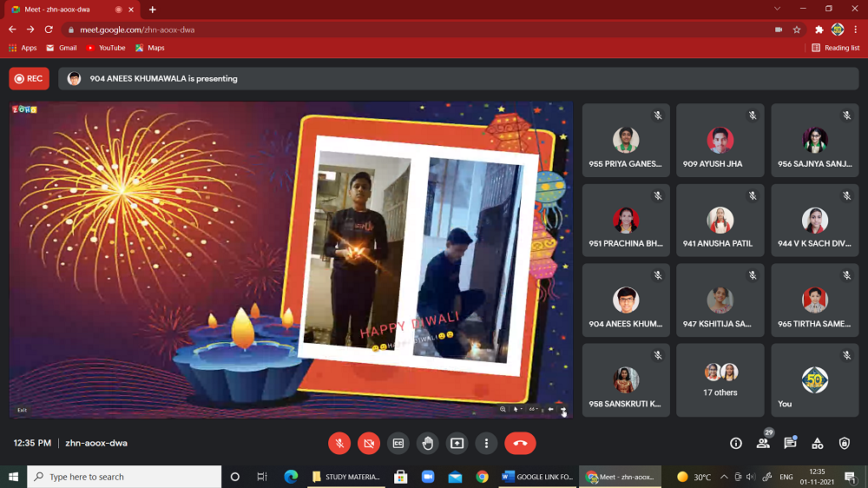
Task: Open the chat with everyone panel
Action: 790,443
